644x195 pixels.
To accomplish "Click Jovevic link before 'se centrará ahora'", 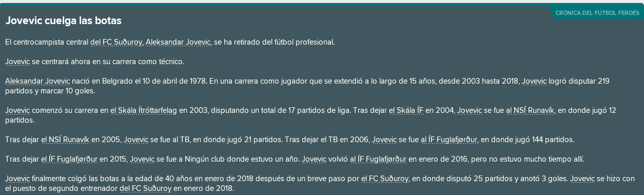I will (17, 62).
